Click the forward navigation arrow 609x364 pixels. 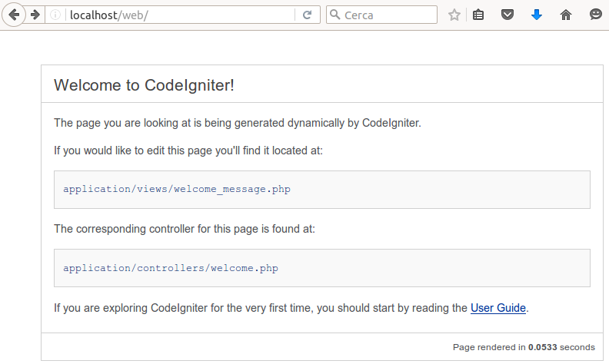pyautogui.click(x=35, y=15)
